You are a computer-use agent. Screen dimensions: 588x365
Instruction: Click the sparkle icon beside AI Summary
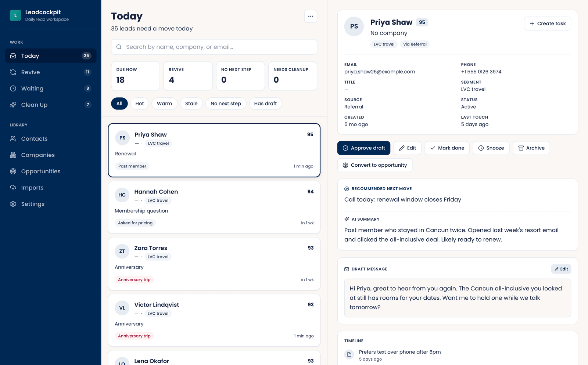(347, 219)
